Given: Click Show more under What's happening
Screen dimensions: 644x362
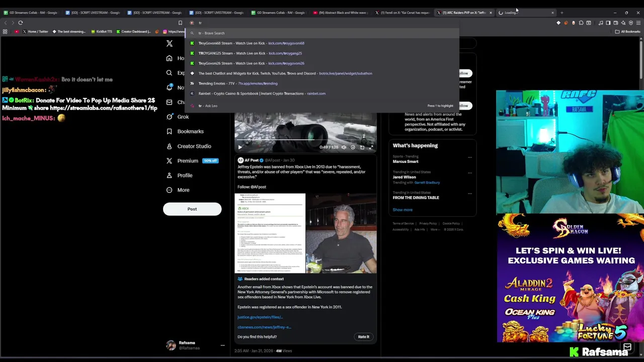Looking at the screenshot, I should tap(403, 210).
